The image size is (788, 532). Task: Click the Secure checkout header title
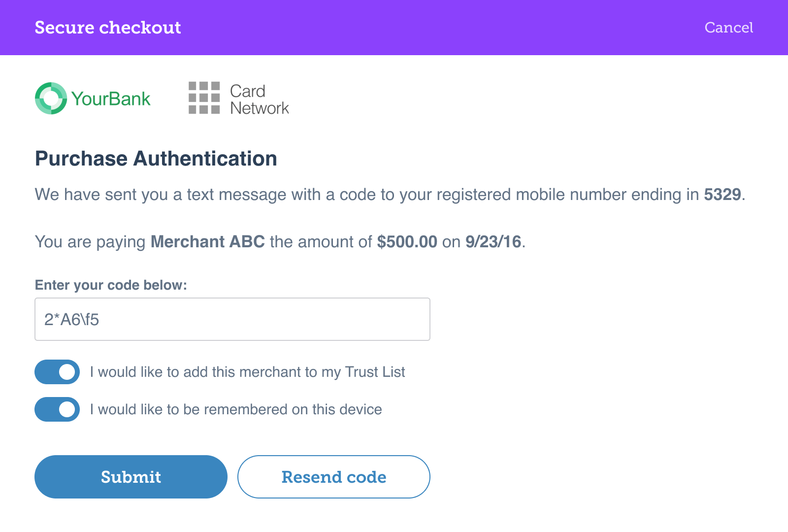point(108,28)
